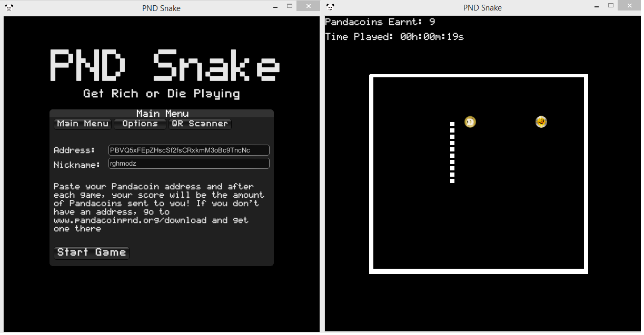644x335 pixels.
Task: Click the panda icon in right window title bar
Action: pyautogui.click(x=330, y=7)
